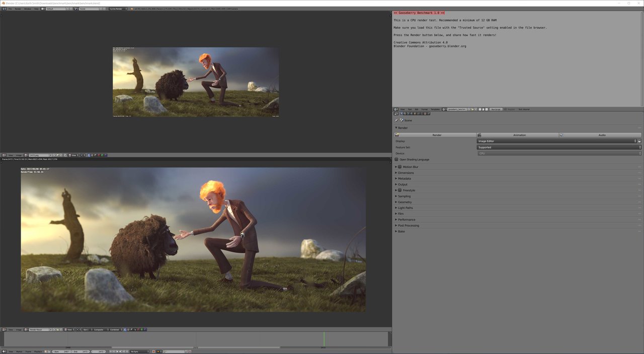Click the record auto-keyframe button in timeline
The image size is (644, 354).
click(x=154, y=351)
